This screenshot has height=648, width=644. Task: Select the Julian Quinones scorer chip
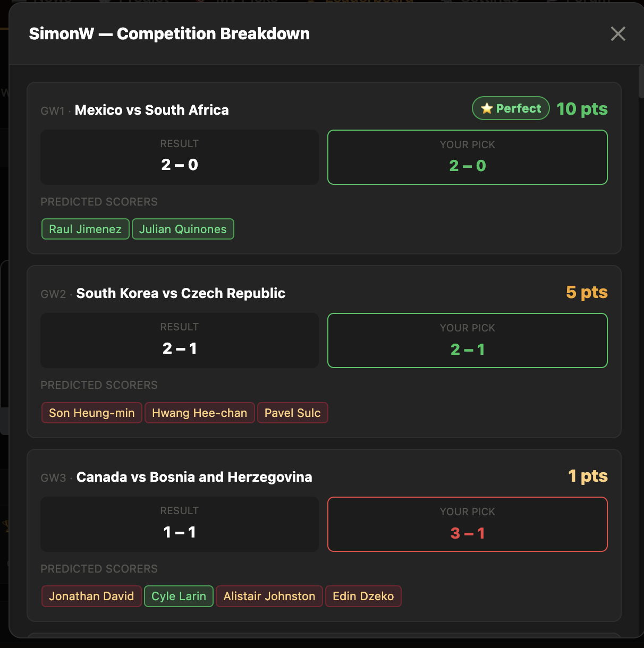[x=183, y=229]
